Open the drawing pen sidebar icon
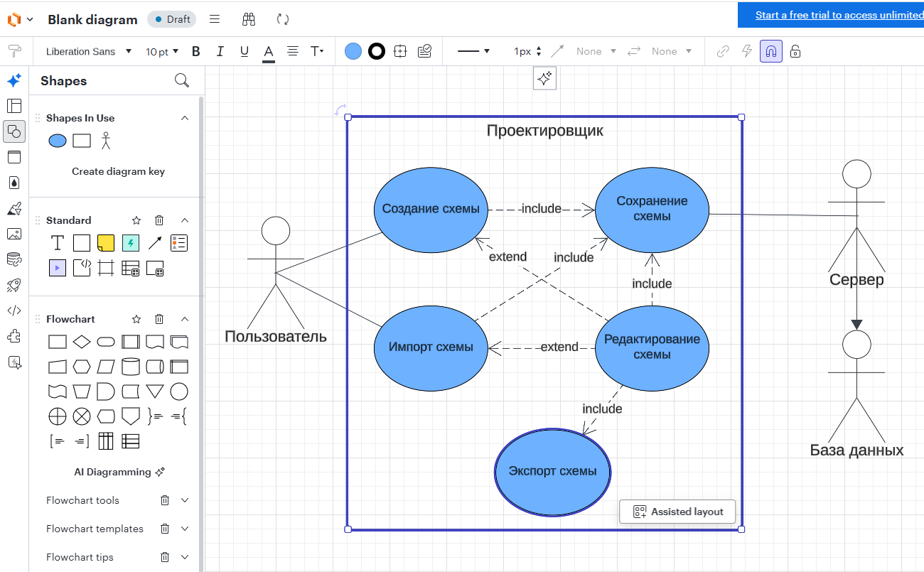 click(x=14, y=208)
